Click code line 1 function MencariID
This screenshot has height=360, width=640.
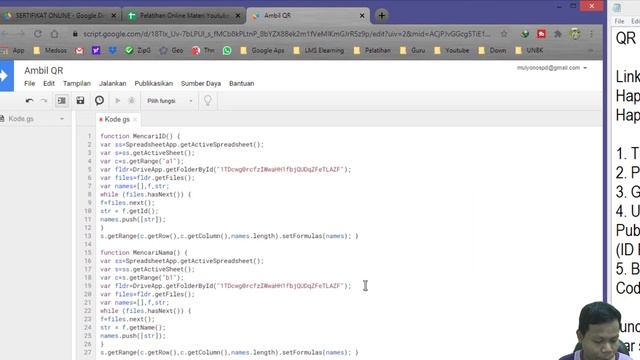click(x=140, y=136)
